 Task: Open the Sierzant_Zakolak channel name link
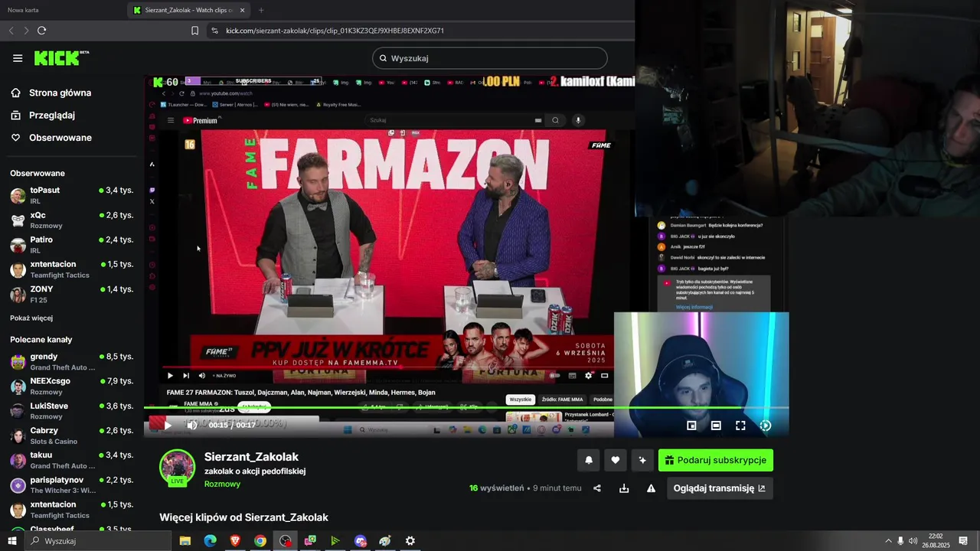[x=251, y=457]
